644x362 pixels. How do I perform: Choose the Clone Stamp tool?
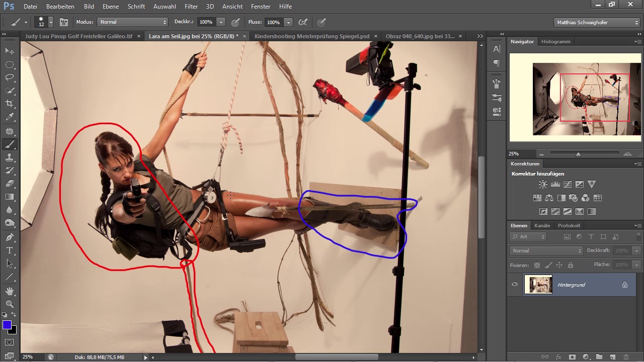pyautogui.click(x=10, y=157)
